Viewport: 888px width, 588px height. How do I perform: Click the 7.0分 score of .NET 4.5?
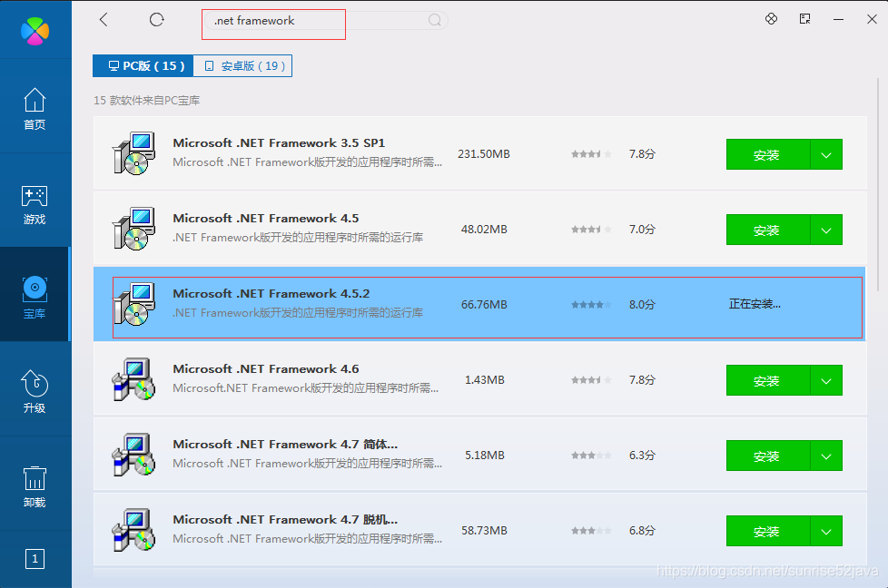click(642, 230)
